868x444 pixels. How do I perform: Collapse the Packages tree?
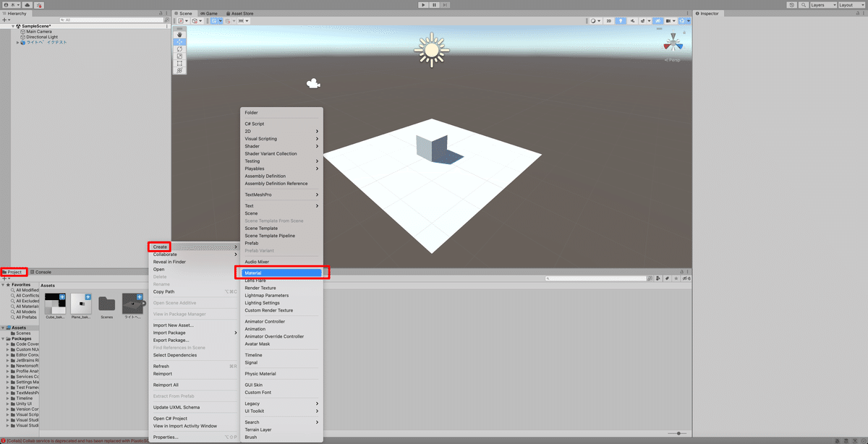coord(3,338)
